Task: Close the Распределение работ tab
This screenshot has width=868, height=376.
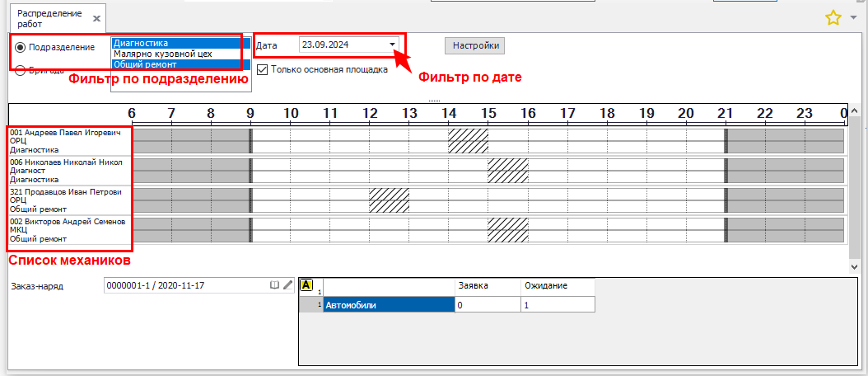Action: pos(96,18)
